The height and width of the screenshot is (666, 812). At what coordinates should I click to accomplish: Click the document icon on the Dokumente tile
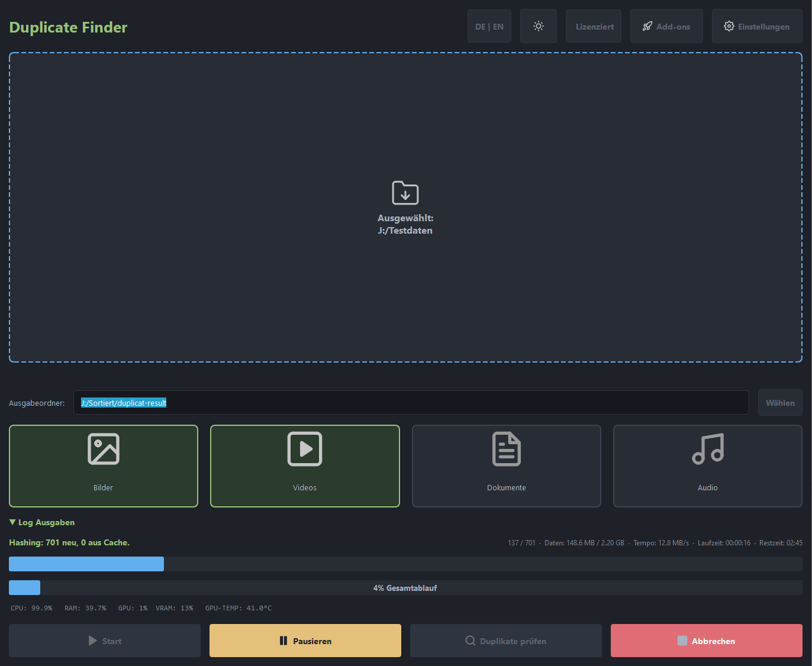tap(506, 449)
